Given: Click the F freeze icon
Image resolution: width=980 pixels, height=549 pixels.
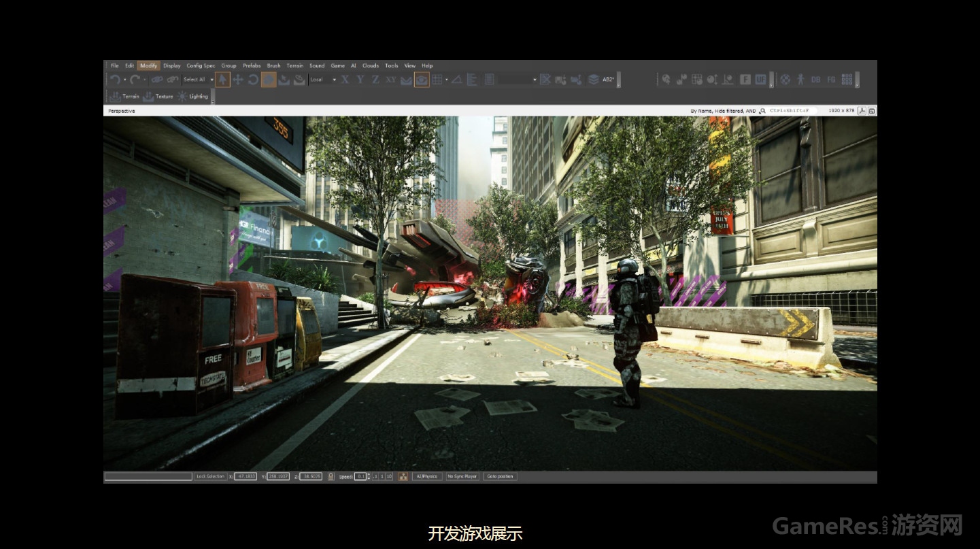Looking at the screenshot, I should click(745, 80).
